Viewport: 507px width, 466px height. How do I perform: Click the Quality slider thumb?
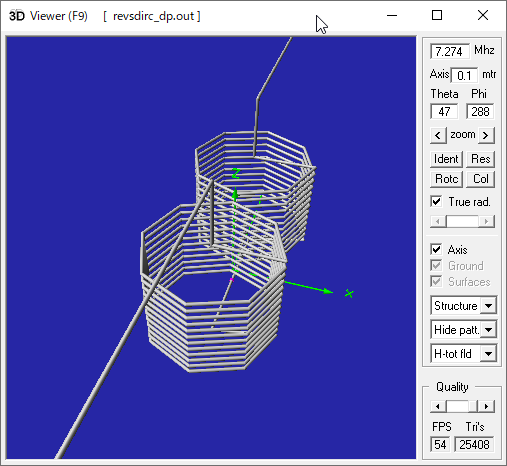(x=457, y=406)
